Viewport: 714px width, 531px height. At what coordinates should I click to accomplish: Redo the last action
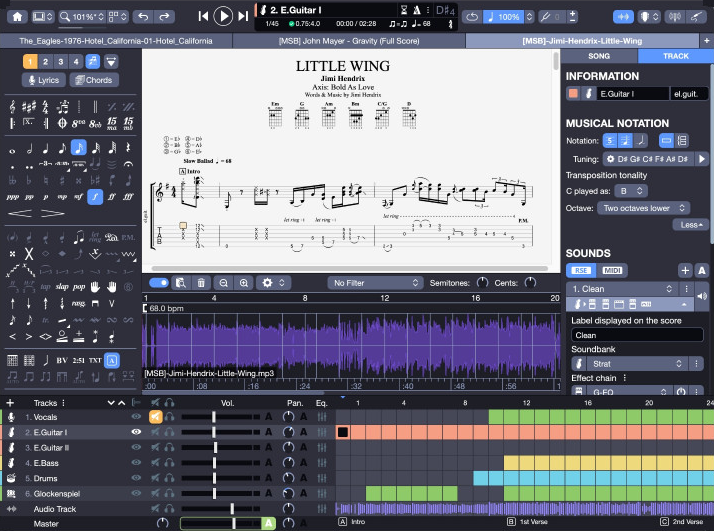click(x=164, y=17)
